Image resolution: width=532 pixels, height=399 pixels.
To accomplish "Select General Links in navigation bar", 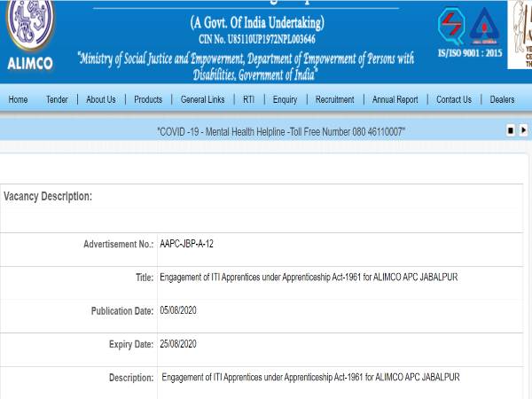I will (202, 99).
